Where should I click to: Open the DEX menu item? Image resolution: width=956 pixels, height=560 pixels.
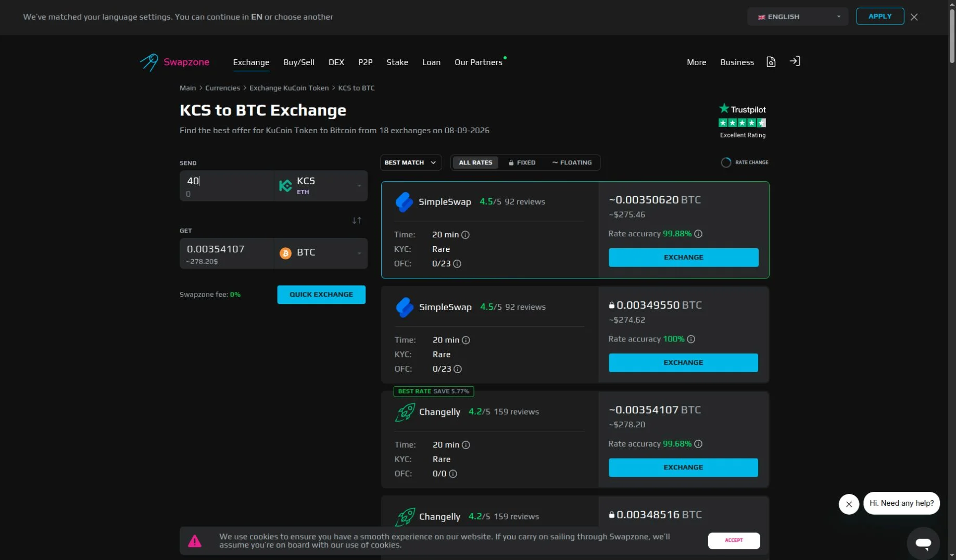(x=336, y=62)
